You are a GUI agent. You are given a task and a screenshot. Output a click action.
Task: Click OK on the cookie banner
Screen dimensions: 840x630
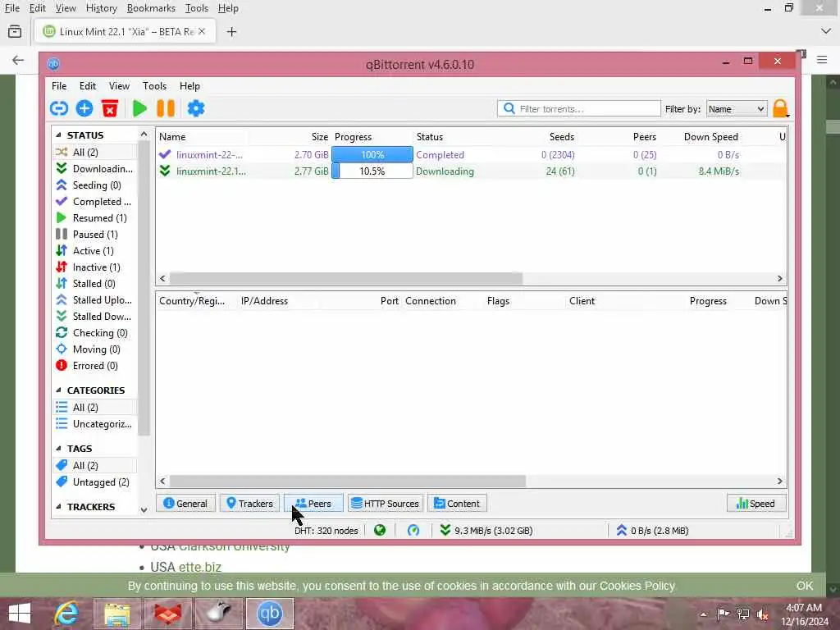tap(804, 586)
